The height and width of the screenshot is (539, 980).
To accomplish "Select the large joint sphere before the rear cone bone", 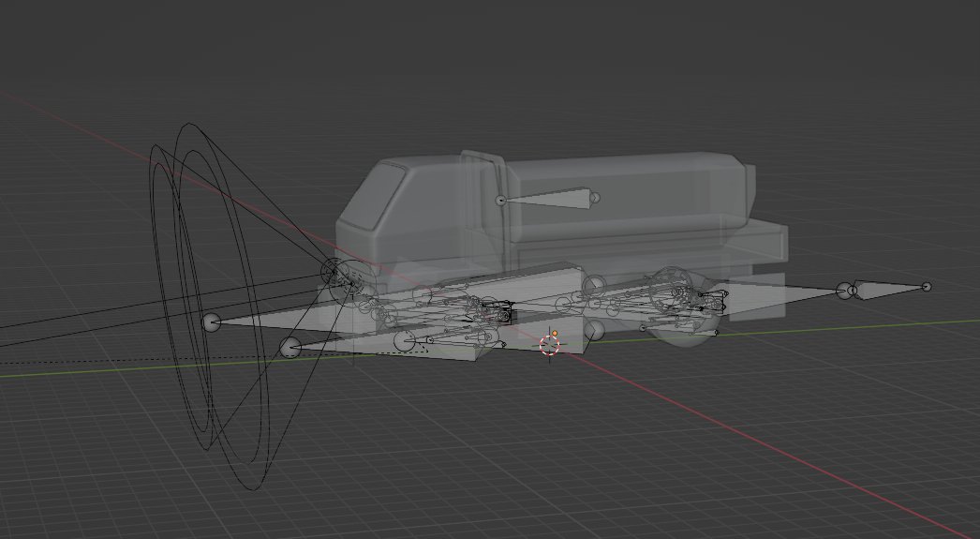I will pyautogui.click(x=845, y=291).
